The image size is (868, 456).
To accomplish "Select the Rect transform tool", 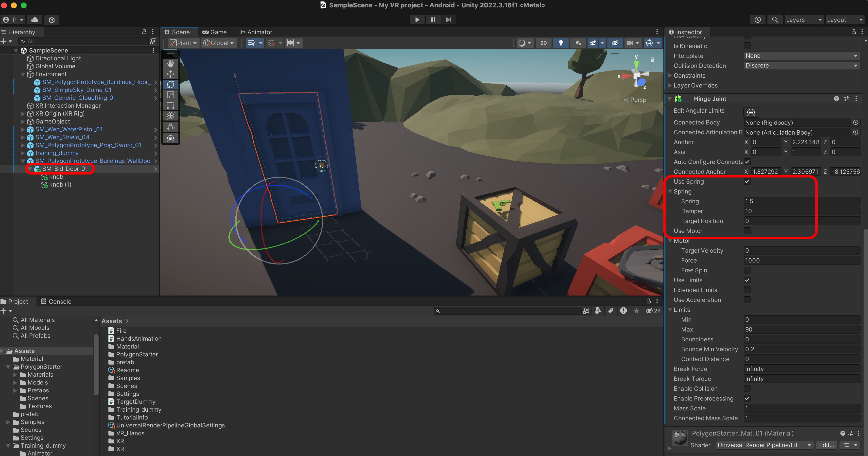I will tap(171, 105).
